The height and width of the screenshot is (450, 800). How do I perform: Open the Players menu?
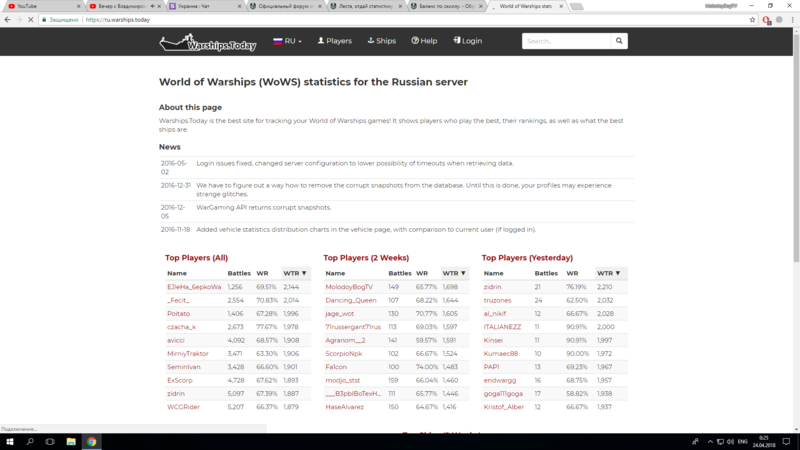[x=335, y=41]
